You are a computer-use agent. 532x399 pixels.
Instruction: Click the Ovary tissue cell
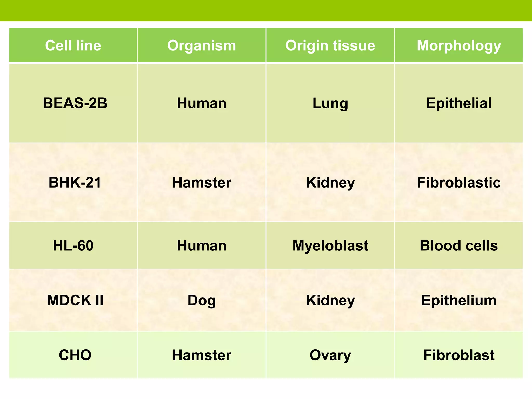[330, 355]
